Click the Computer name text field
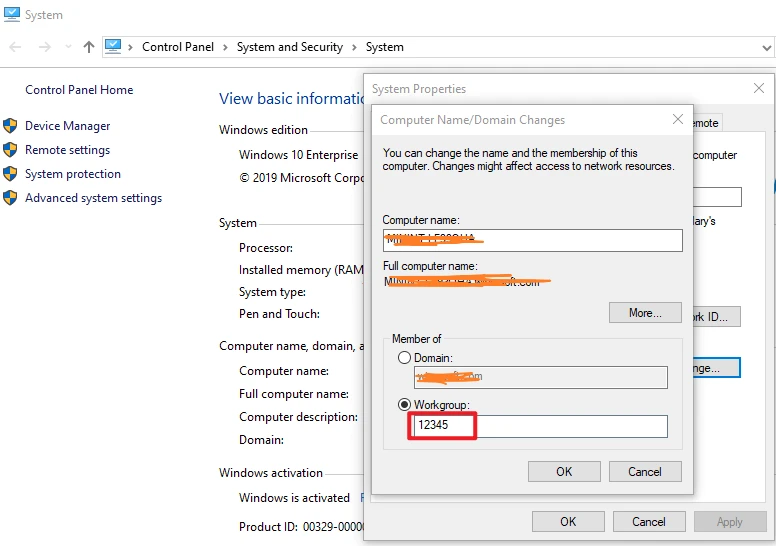This screenshot has width=776, height=546. 532,240
